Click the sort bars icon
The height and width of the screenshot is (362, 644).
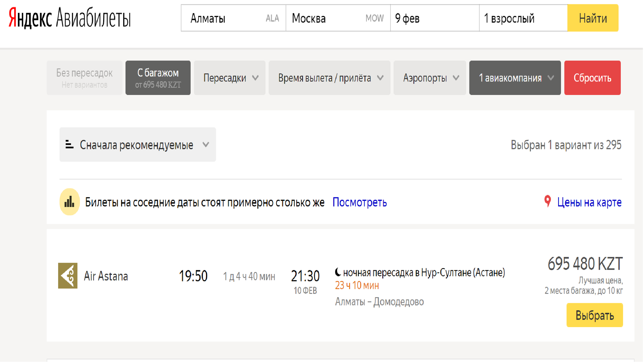coord(69,145)
